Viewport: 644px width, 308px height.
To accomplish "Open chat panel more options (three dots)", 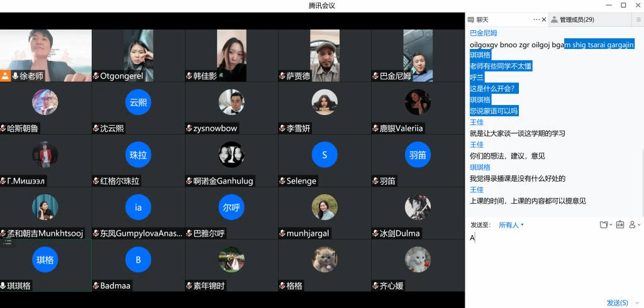I will pyautogui.click(x=536, y=19).
